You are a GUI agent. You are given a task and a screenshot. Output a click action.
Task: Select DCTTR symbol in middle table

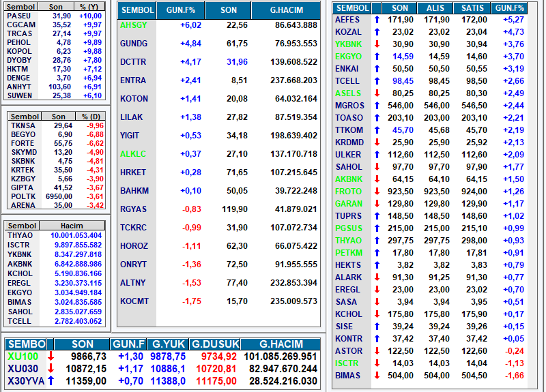[x=133, y=62]
